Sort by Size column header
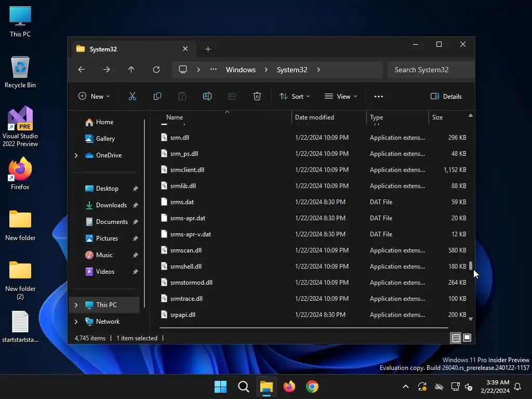532x399 pixels. 448,117
